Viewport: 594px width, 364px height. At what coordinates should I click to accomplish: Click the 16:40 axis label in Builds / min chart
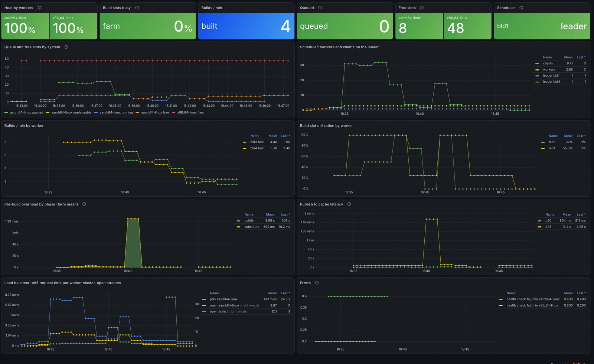click(x=125, y=193)
